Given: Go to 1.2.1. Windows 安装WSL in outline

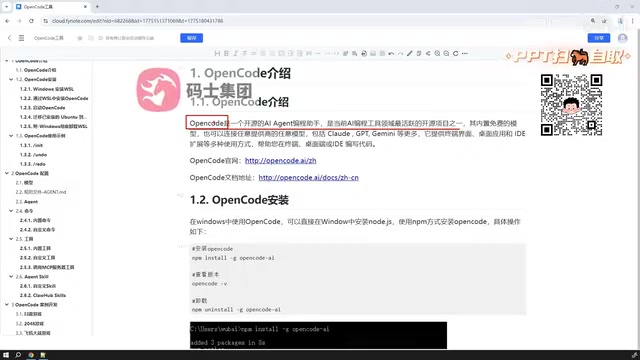Looking at the screenshot, I should 47,89.
